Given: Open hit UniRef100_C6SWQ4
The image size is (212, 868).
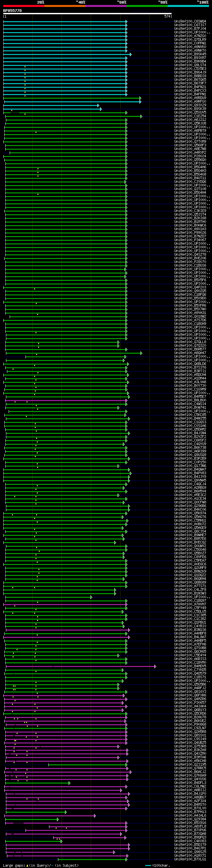Looking at the screenshot, I should pyautogui.click(x=190, y=22).
